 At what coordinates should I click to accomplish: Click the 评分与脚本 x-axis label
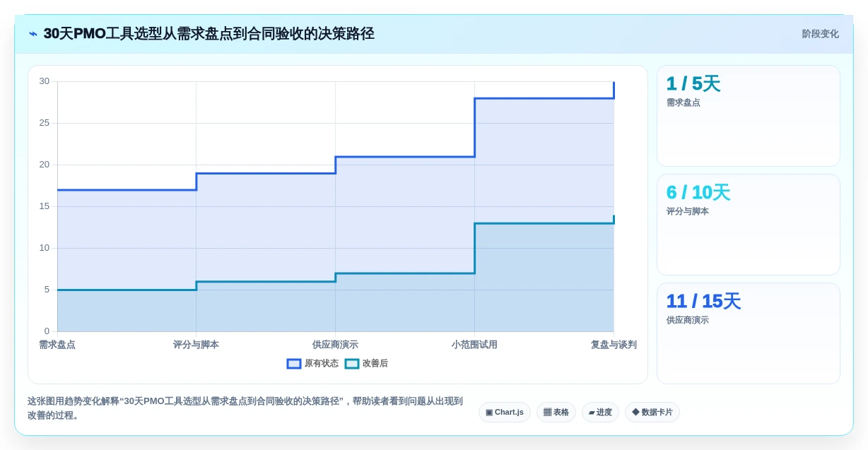click(x=196, y=345)
